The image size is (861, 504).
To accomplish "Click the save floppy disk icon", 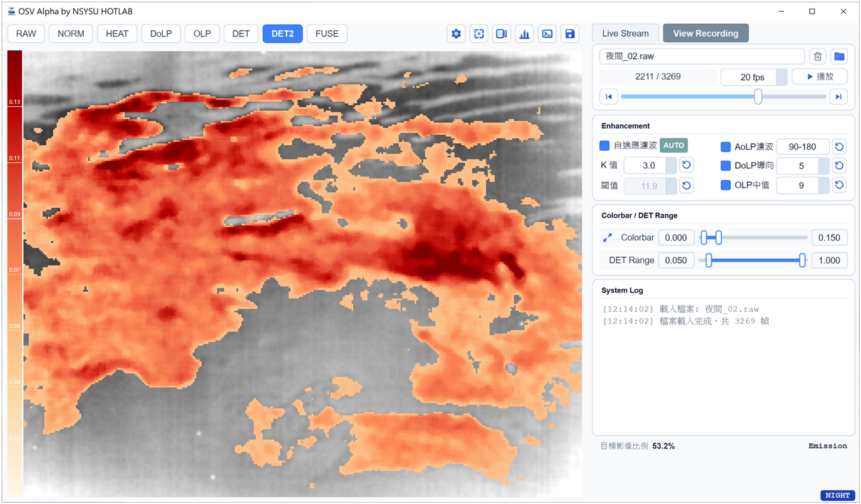I will (x=570, y=34).
